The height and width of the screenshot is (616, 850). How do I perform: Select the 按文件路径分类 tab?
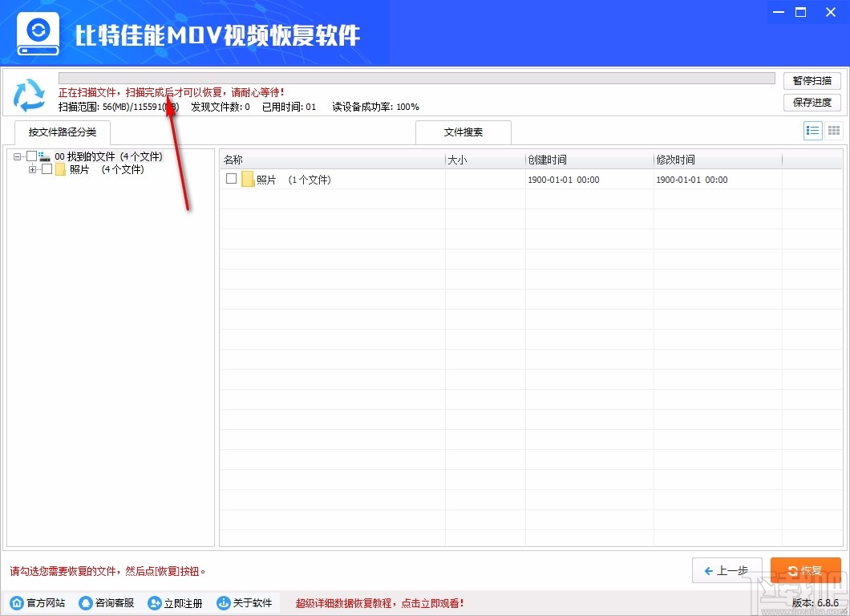click(x=62, y=132)
